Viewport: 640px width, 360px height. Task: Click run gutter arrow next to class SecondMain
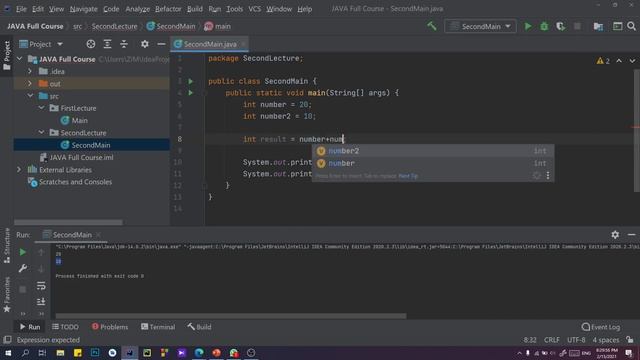[x=191, y=81]
